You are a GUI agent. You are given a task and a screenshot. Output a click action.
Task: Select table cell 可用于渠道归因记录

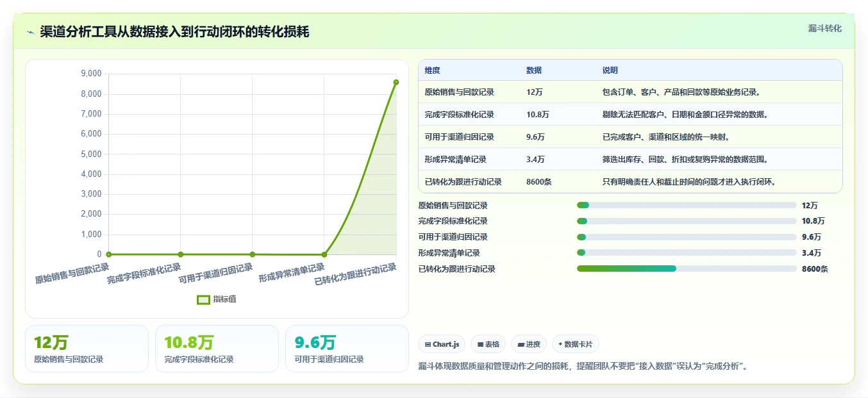(459, 137)
